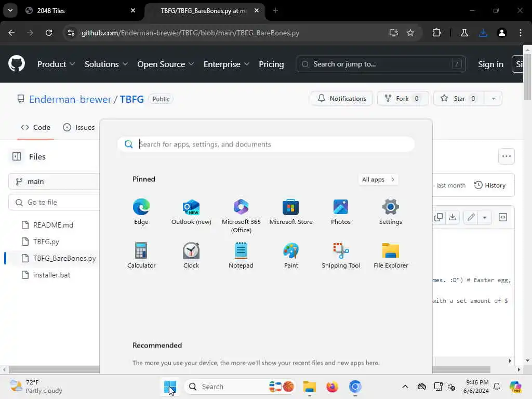Open the main branch selector

coord(54,181)
